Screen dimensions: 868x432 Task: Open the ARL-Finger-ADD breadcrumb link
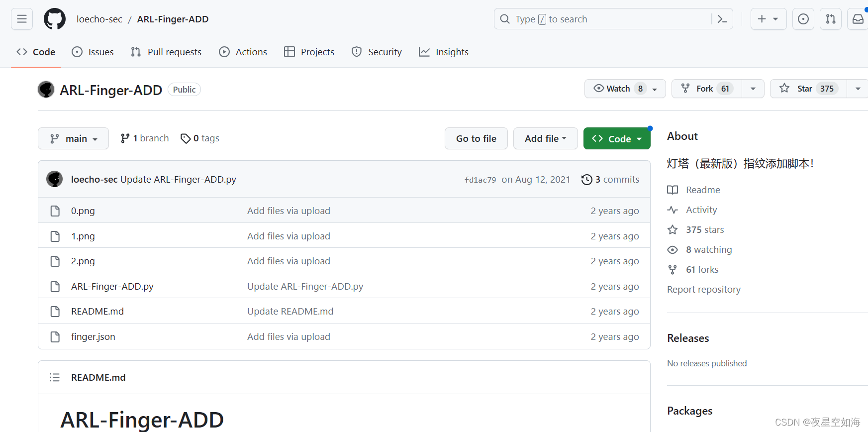(173, 19)
